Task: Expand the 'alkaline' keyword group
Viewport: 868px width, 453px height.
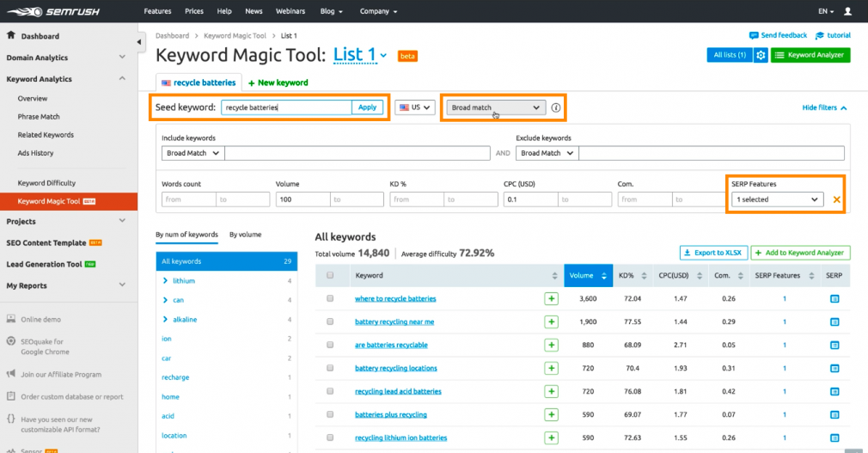Action: (x=166, y=320)
